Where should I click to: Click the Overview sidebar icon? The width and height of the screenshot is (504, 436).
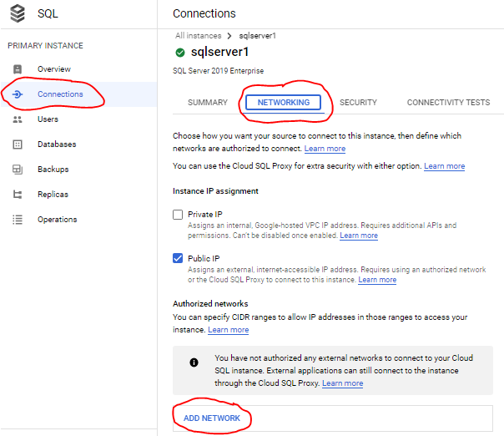[x=18, y=69]
